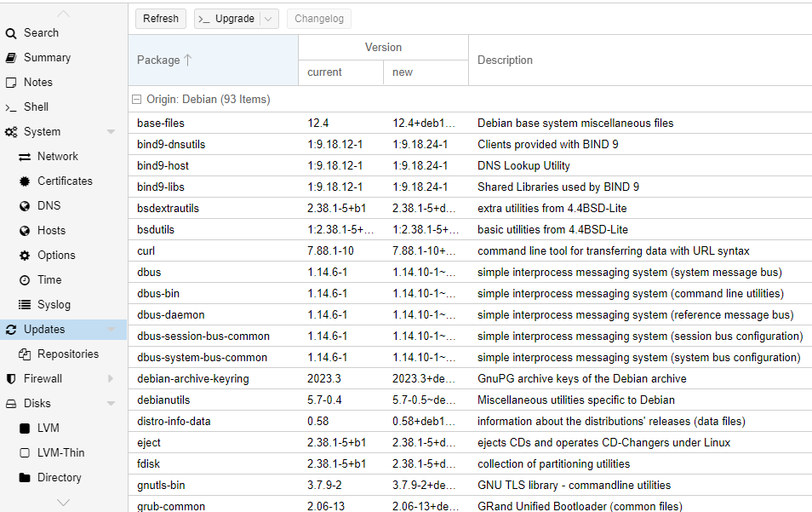This screenshot has height=512, width=812.
Task: Collapse the Origin: Debian package group
Action: (137, 100)
